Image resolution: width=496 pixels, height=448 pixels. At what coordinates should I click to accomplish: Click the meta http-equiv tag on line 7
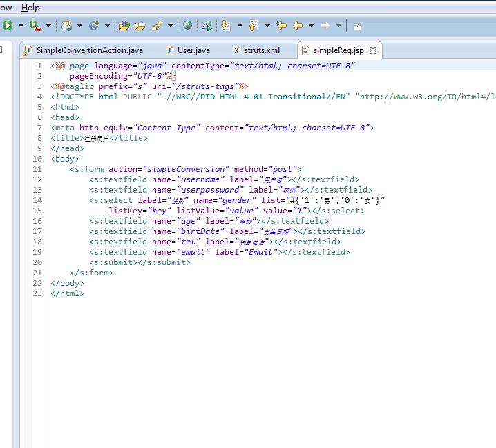(212, 128)
